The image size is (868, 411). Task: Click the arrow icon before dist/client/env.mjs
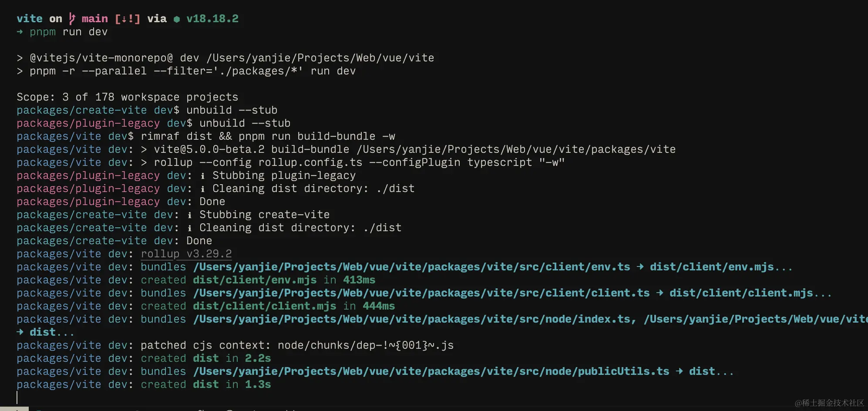point(640,267)
